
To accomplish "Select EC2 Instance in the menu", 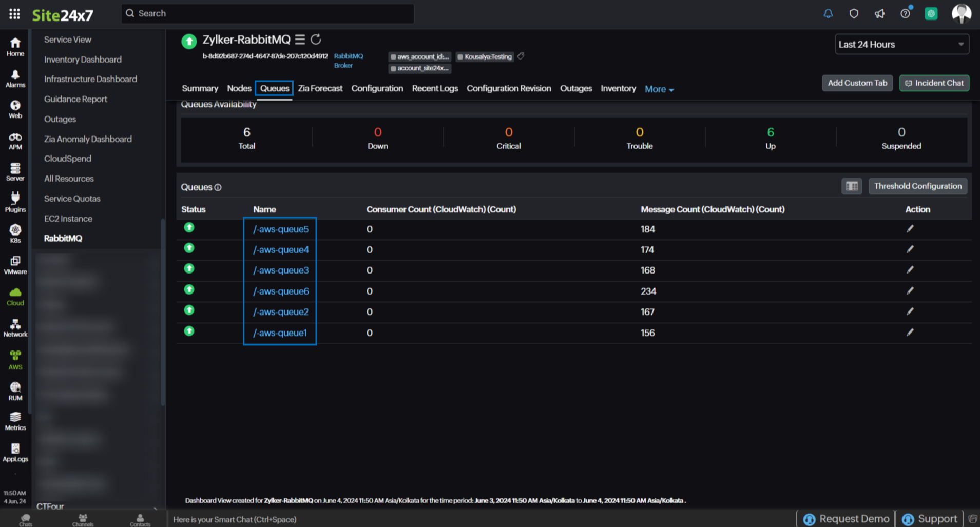I will click(68, 219).
